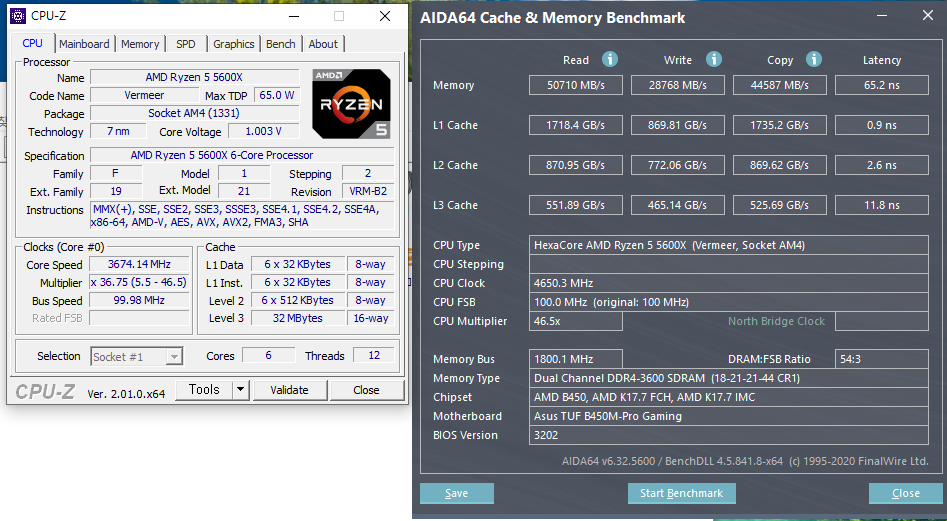Switch to the Mainboard tab

85,44
